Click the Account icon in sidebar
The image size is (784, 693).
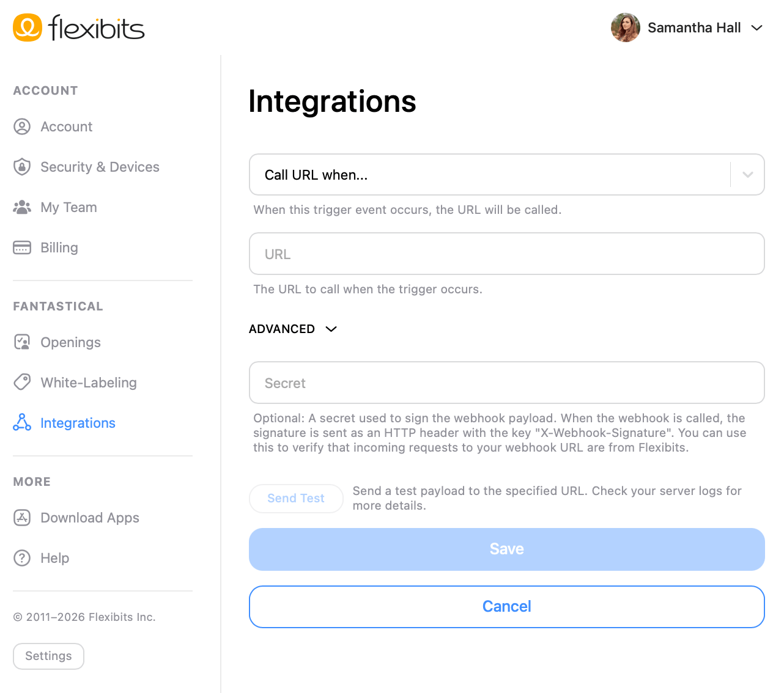pyautogui.click(x=22, y=127)
